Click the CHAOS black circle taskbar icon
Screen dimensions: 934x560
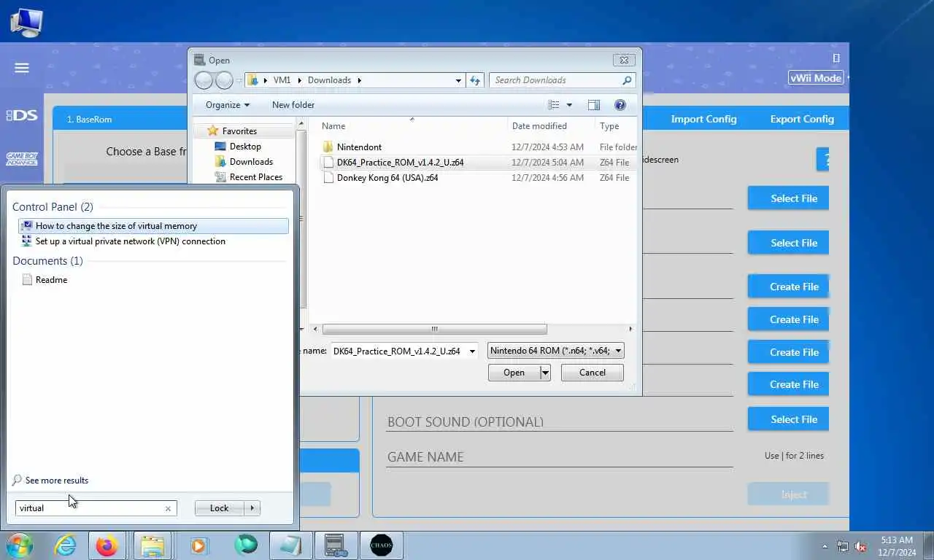pos(382,545)
